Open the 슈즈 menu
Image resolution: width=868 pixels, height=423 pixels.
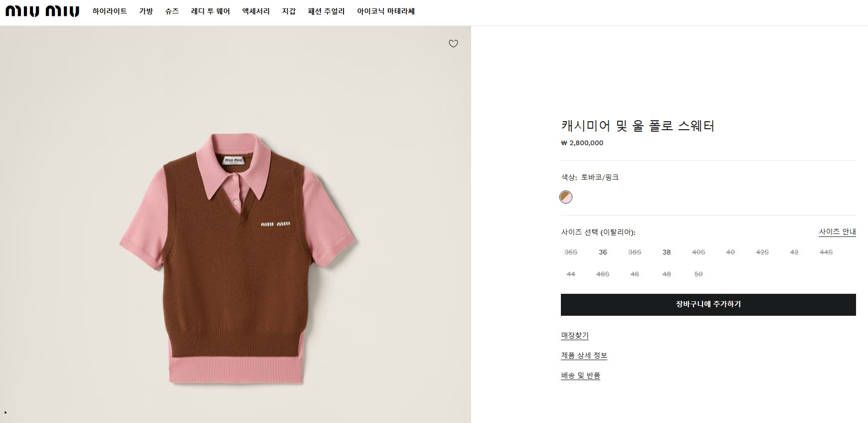172,11
